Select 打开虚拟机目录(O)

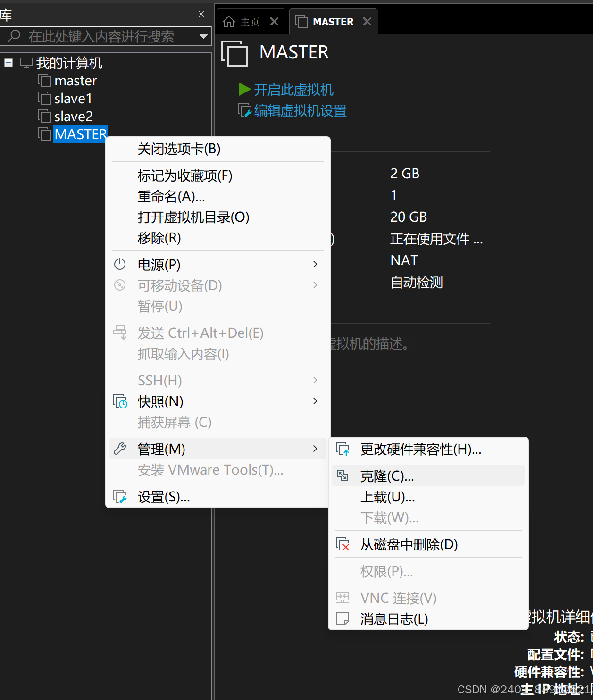coord(217,217)
